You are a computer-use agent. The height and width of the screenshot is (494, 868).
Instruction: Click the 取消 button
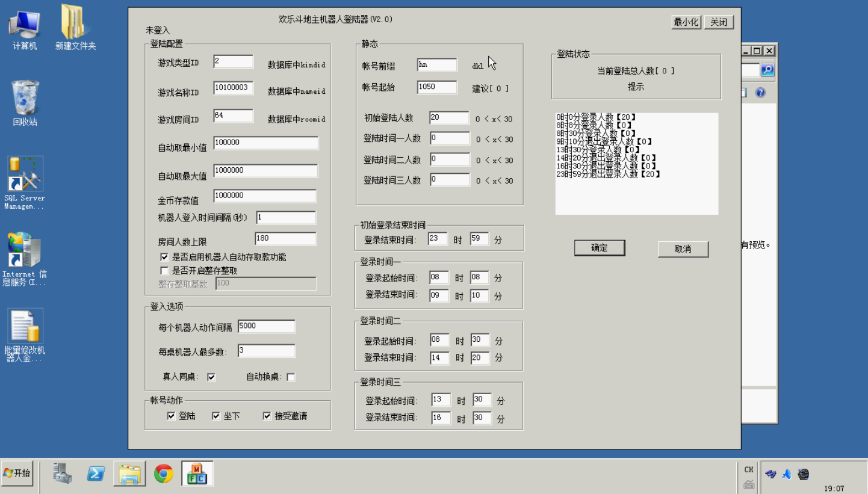(683, 249)
